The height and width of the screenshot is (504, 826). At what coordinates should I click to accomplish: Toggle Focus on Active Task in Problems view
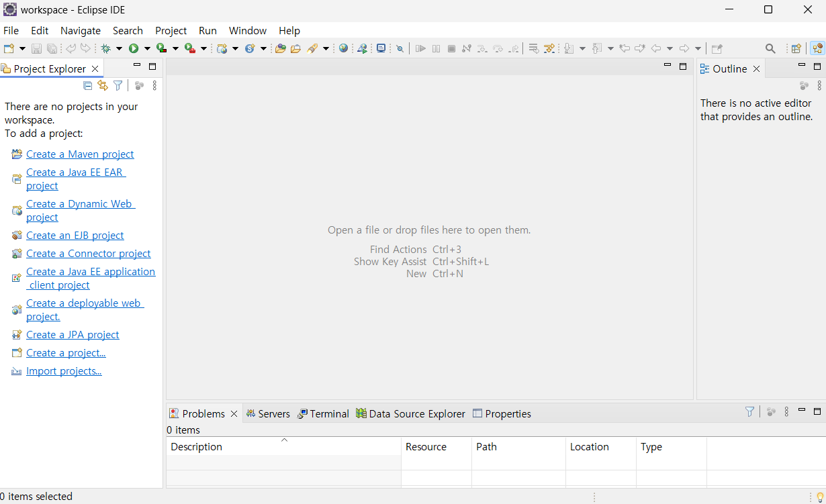(771, 411)
